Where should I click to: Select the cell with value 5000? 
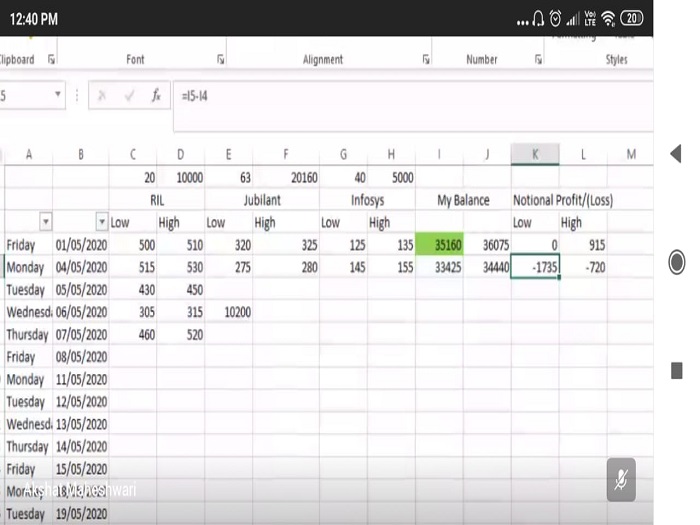point(392,178)
